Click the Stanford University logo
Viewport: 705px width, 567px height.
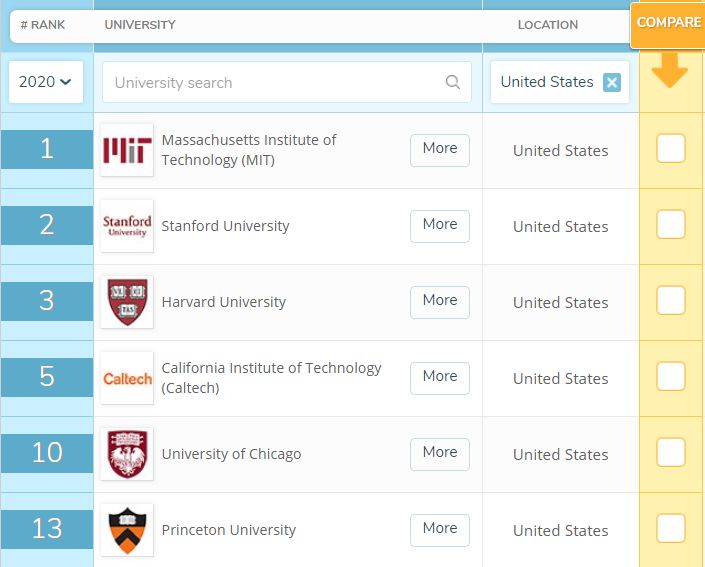tap(127, 226)
